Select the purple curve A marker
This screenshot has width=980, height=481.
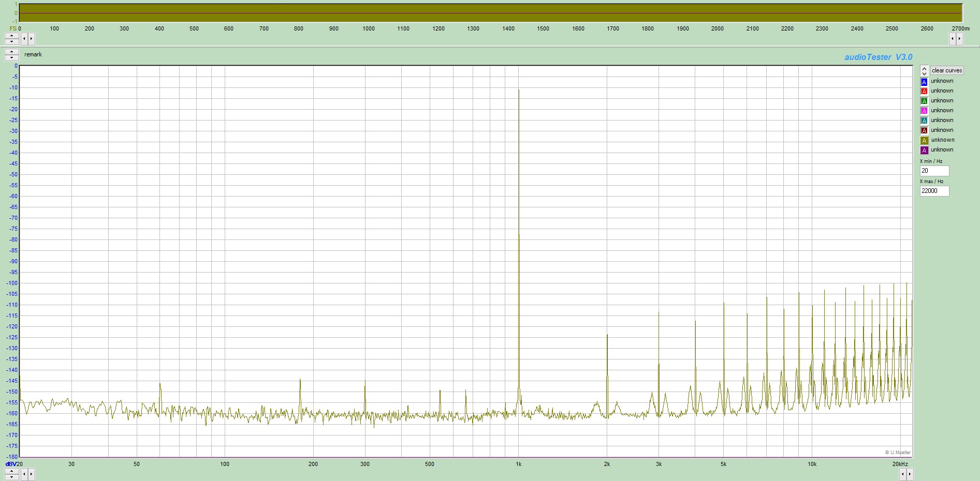pos(924,151)
